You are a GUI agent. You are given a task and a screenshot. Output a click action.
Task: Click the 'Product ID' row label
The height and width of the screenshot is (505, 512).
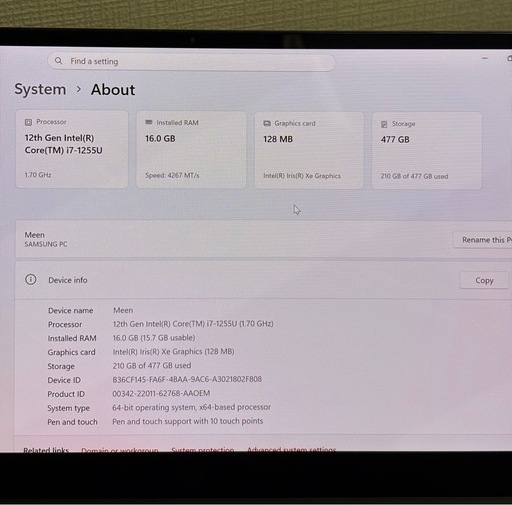point(66,394)
